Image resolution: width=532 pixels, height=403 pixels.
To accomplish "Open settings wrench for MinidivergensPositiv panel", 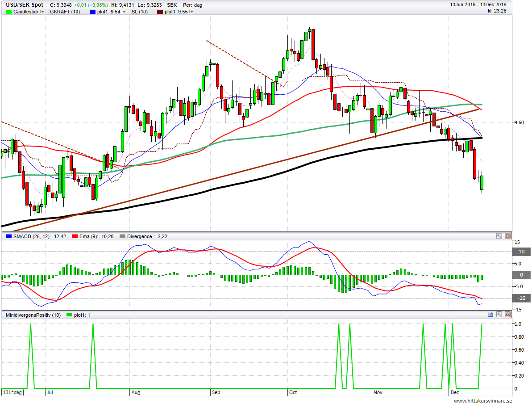I will tap(499, 315).
